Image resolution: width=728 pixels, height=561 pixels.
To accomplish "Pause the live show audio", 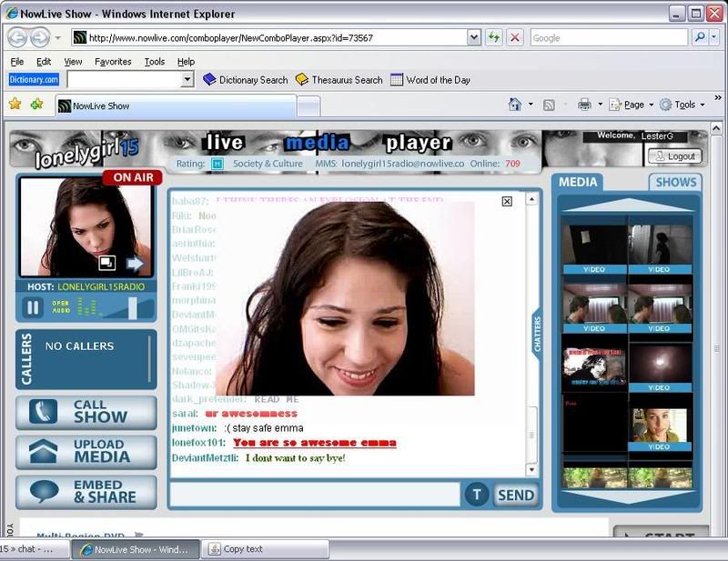I will point(33,307).
